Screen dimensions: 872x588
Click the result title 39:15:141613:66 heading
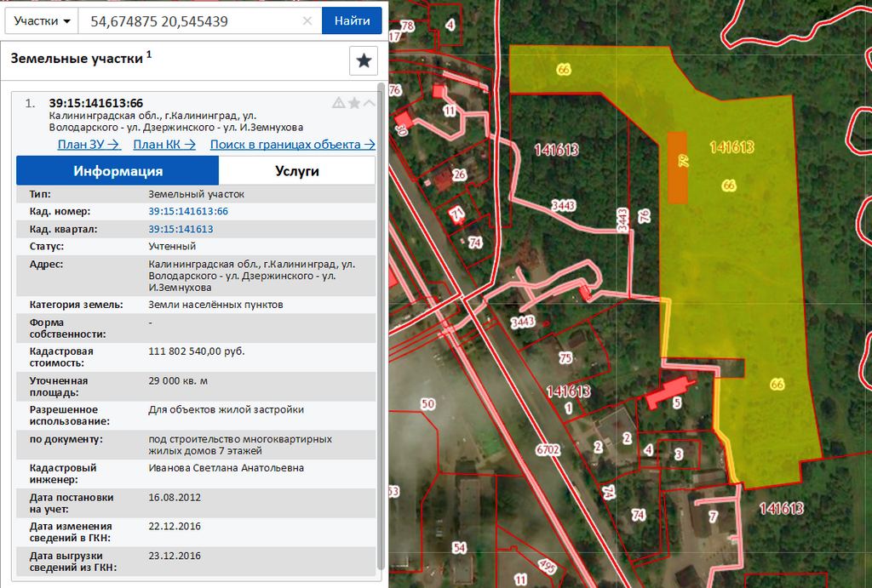point(95,103)
